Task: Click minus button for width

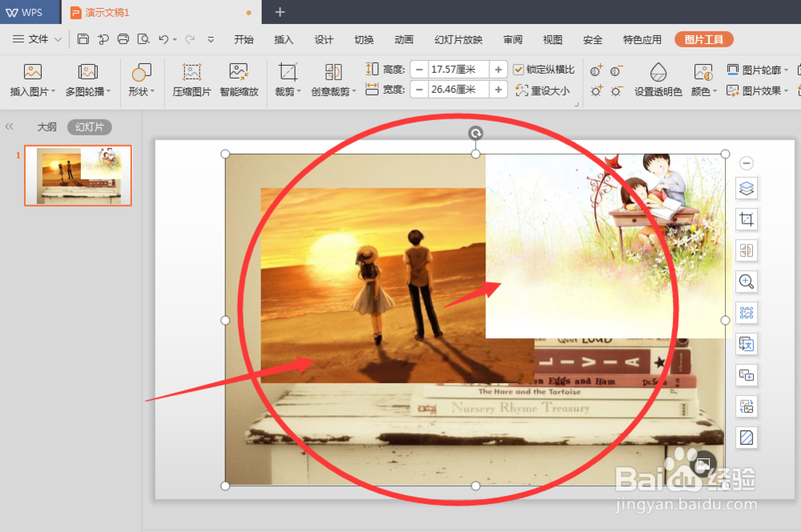Action: 420,90
